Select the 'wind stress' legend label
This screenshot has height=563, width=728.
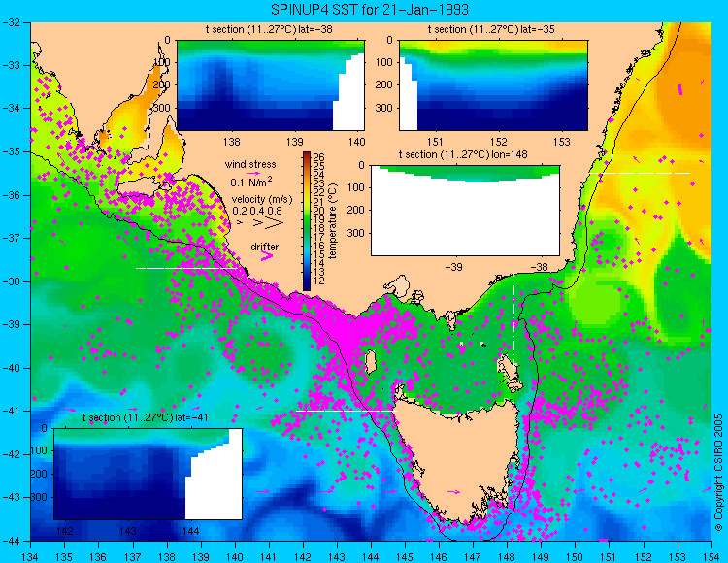pyautogui.click(x=250, y=164)
